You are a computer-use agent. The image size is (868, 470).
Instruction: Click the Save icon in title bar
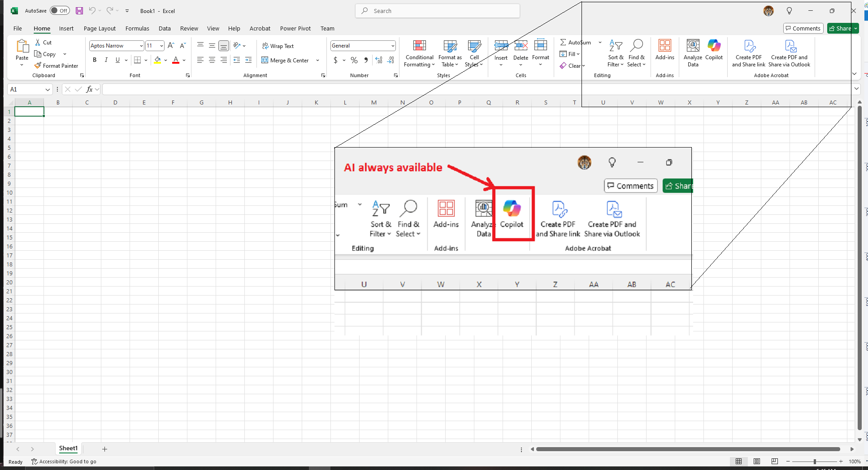[x=79, y=11]
